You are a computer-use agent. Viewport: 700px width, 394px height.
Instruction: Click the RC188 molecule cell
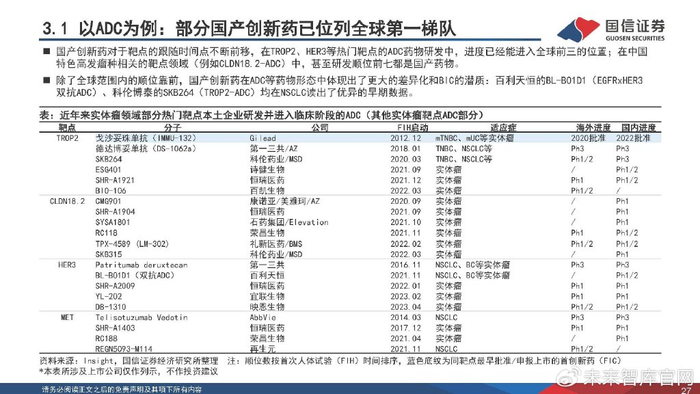click(x=106, y=339)
